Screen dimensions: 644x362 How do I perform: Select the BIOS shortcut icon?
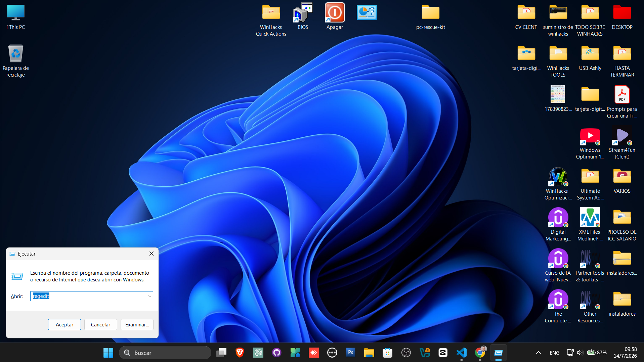click(303, 17)
